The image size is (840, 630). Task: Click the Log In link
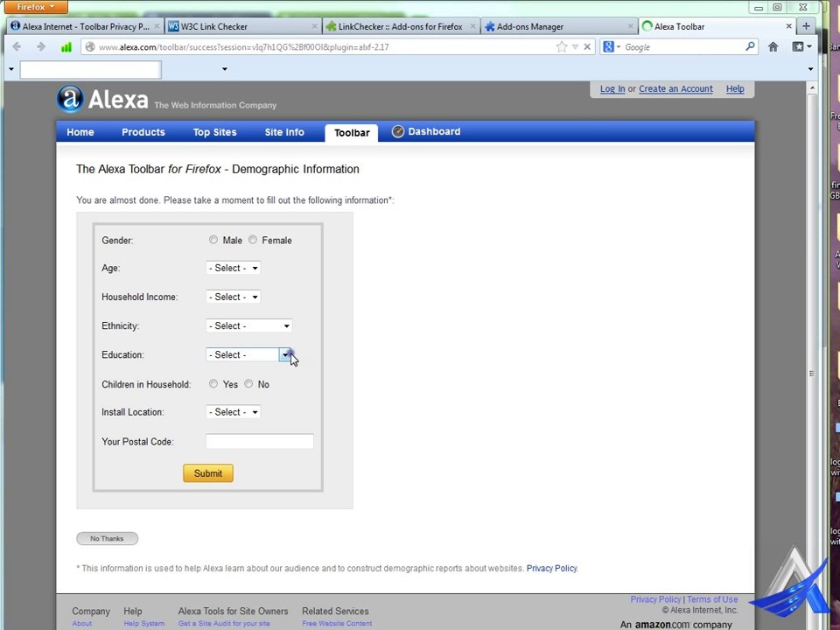pyautogui.click(x=612, y=89)
